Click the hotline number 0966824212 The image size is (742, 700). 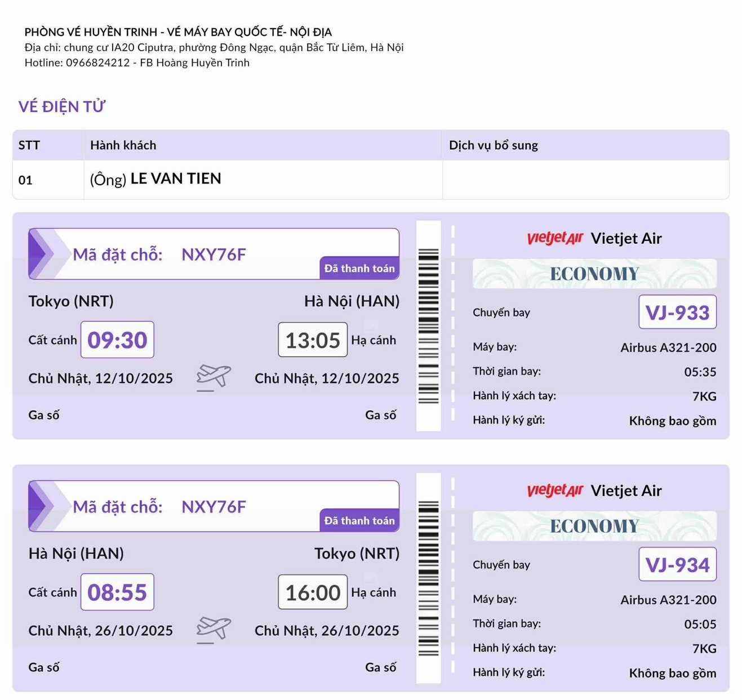(98, 63)
